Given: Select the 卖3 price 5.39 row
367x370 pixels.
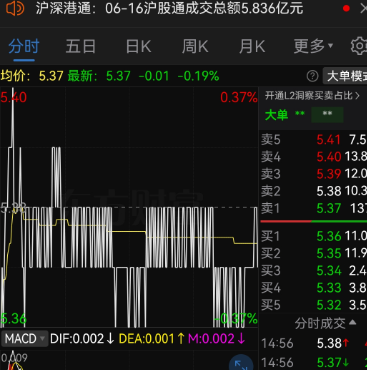Looking at the screenshot, I should coord(313,174).
